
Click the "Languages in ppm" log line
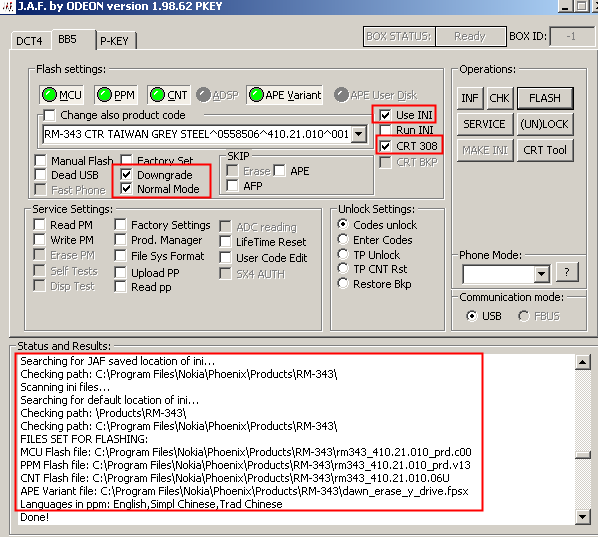pyautogui.click(x=151, y=504)
